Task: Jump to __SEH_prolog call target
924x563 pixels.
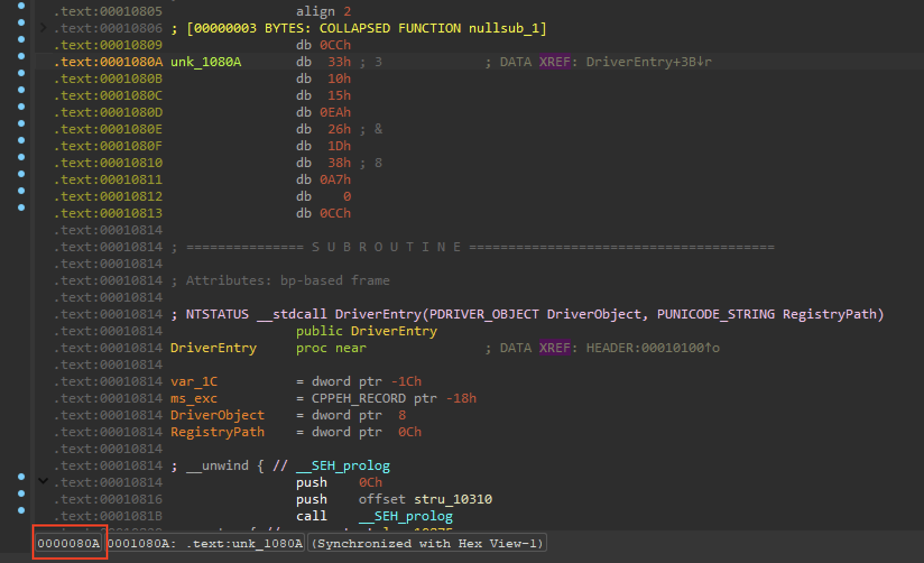Action: 406,516
